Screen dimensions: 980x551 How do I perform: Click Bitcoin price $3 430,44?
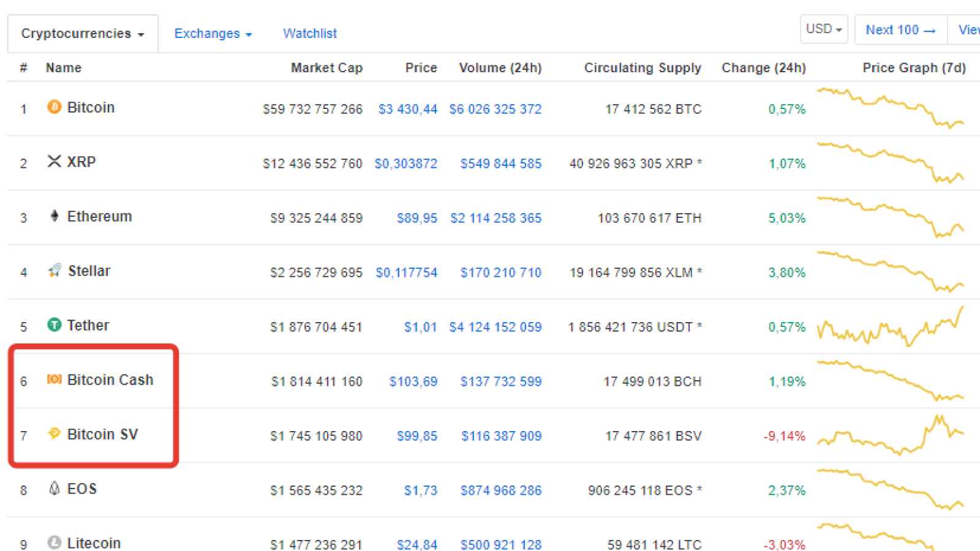click(408, 110)
